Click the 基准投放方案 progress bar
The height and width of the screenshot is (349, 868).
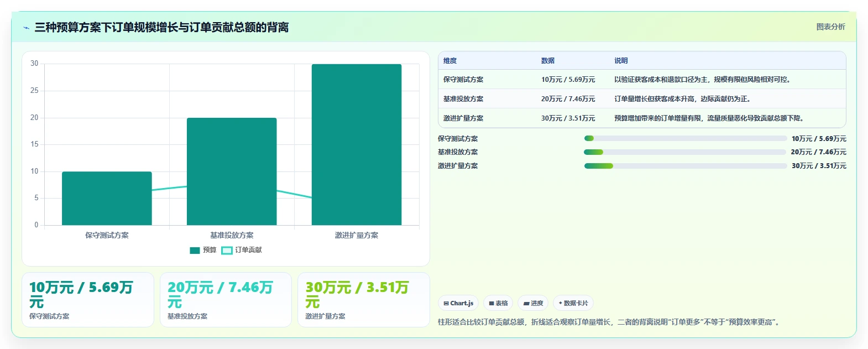point(685,152)
